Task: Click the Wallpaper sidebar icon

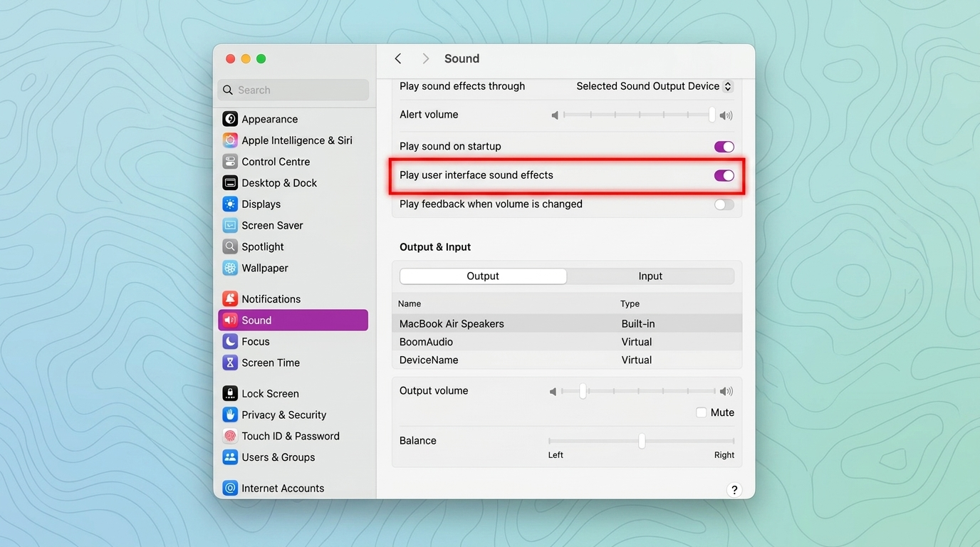Action: pyautogui.click(x=230, y=268)
